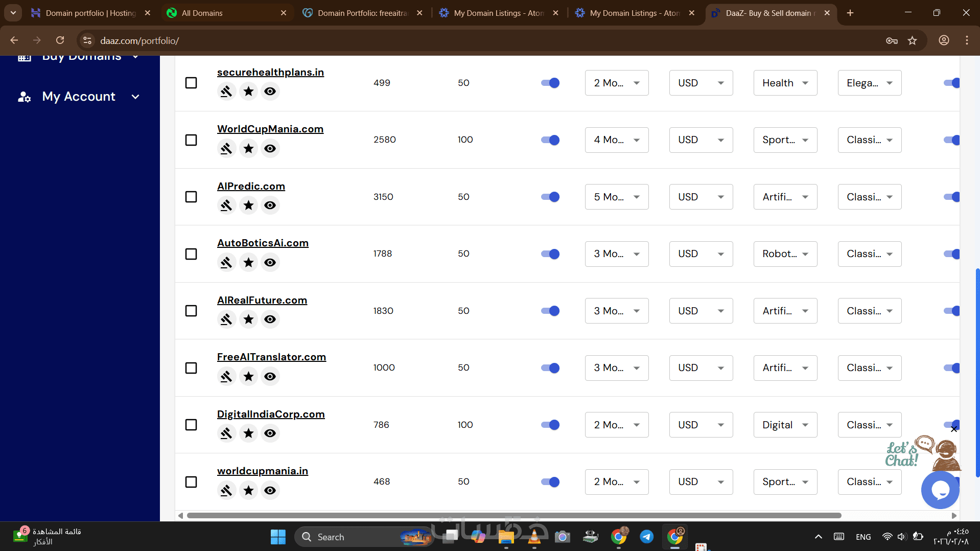The image size is (980, 551).
Task: Open the FreeAITranslator.com domain link
Action: click(x=271, y=357)
